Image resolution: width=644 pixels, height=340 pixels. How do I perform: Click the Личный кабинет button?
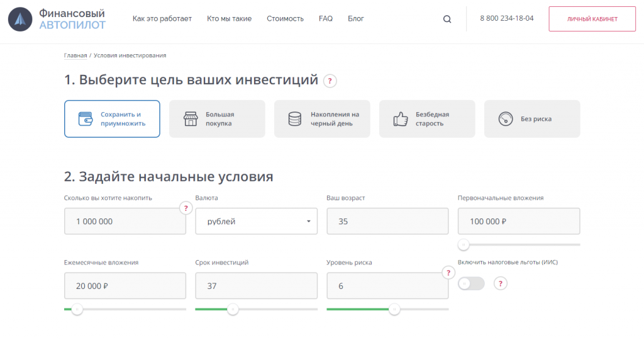point(592,19)
